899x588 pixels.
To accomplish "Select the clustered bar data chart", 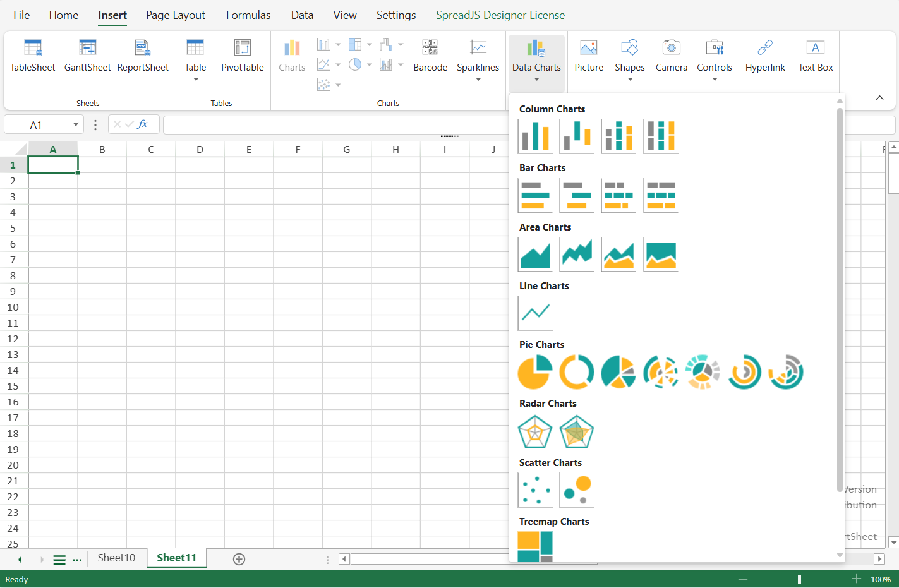I will point(535,195).
